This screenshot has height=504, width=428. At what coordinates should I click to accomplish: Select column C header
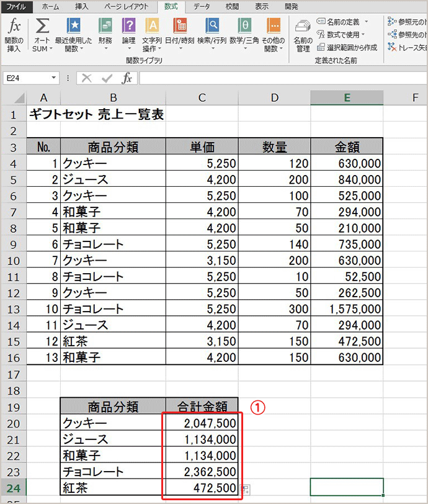pyautogui.click(x=202, y=97)
